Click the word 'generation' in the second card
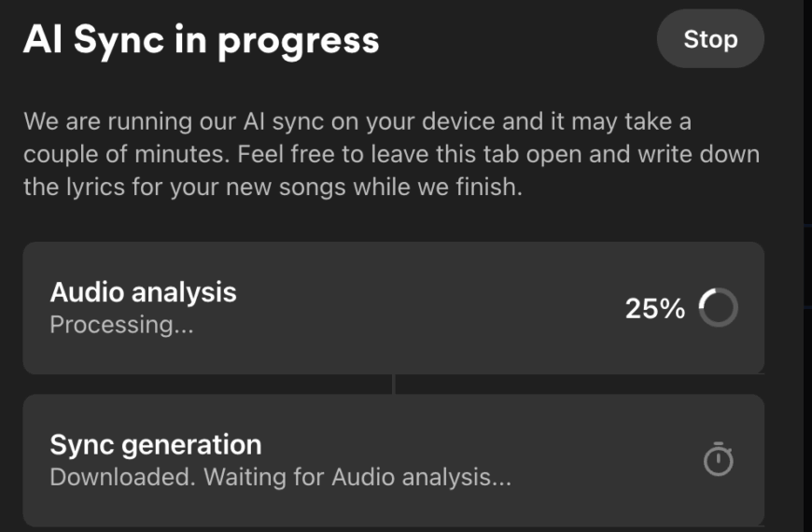This screenshot has height=532, width=812. pyautogui.click(x=191, y=445)
